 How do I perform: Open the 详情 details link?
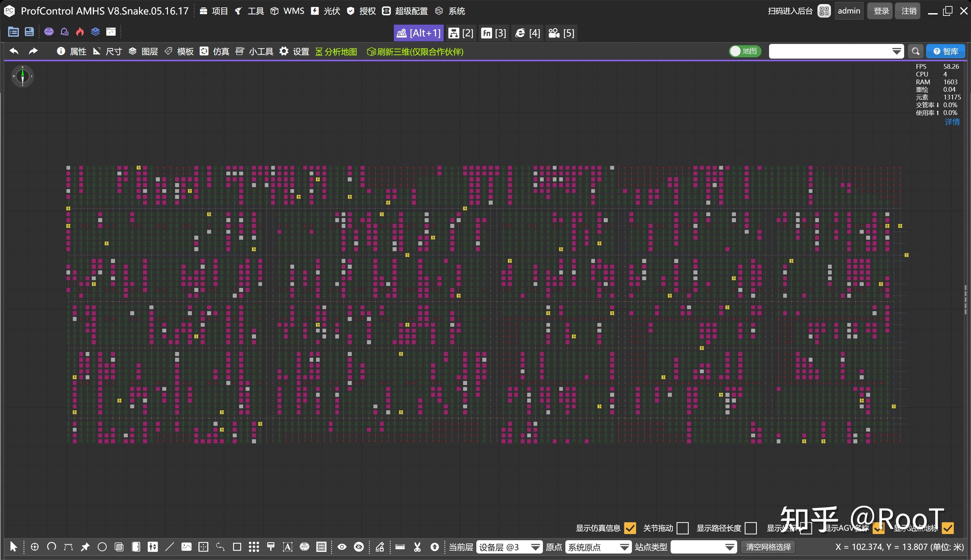click(952, 122)
